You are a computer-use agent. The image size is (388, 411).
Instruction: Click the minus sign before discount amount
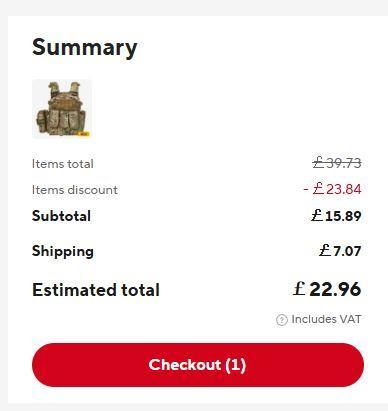click(x=306, y=190)
